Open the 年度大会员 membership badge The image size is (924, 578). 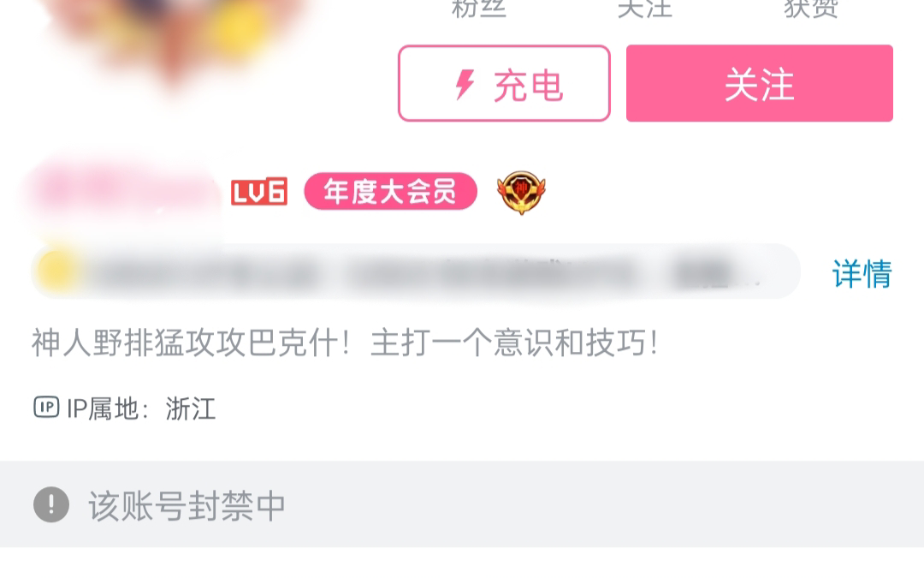pos(390,191)
